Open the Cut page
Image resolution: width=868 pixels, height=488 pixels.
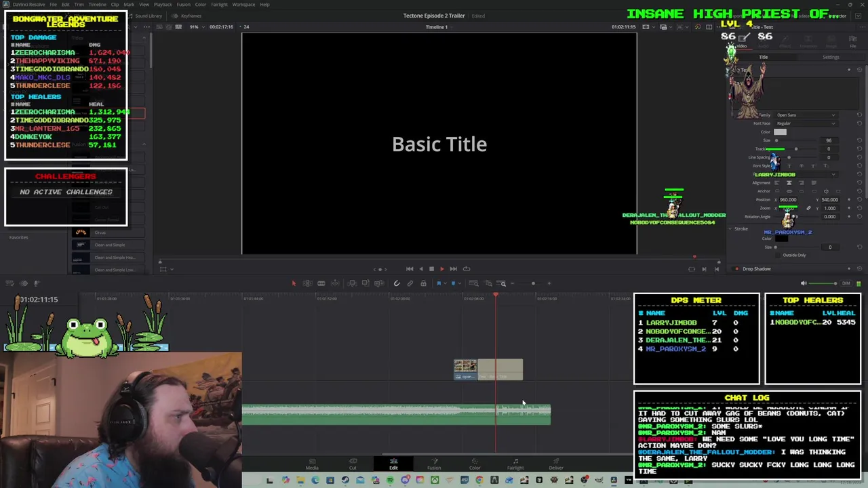353,464
